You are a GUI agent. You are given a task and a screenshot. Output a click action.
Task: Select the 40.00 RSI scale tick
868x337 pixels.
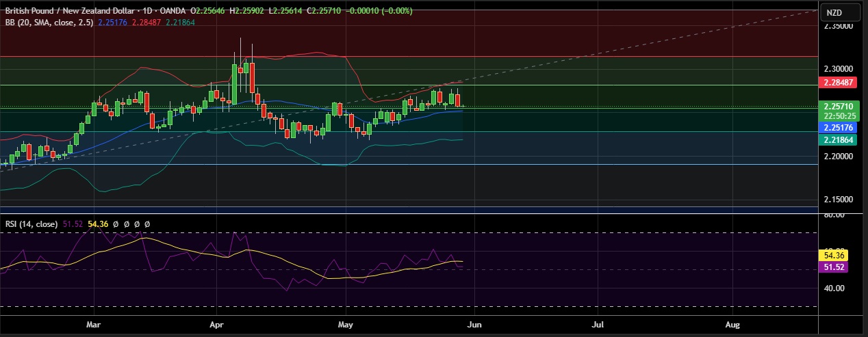coord(834,288)
